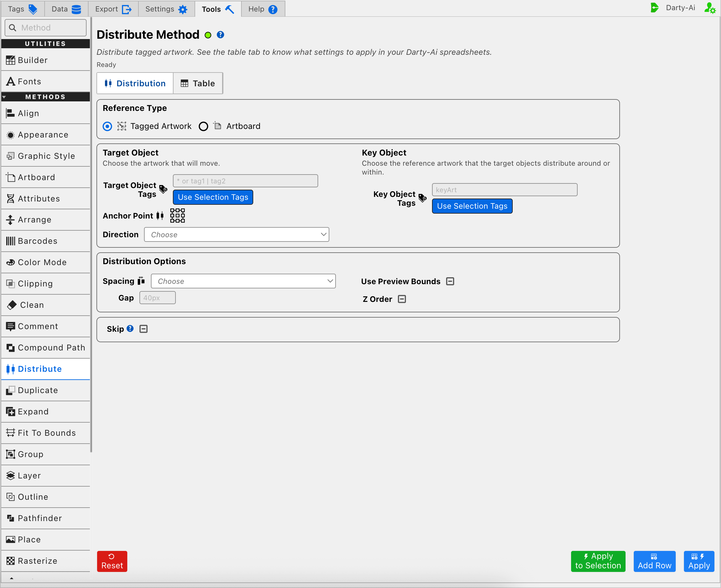Select the Fit To Bounds method
Screen dimensions: 721x588
point(46,433)
